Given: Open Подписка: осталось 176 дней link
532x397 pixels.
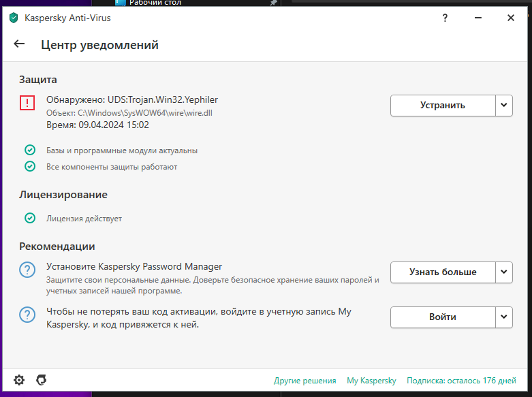Looking at the screenshot, I should (x=461, y=381).
